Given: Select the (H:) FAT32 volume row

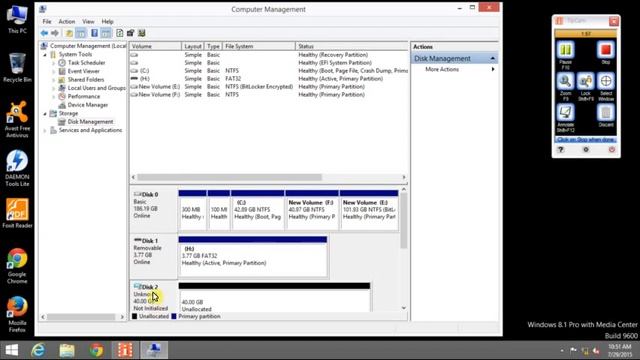Looking at the screenshot, I should click(x=269, y=78).
